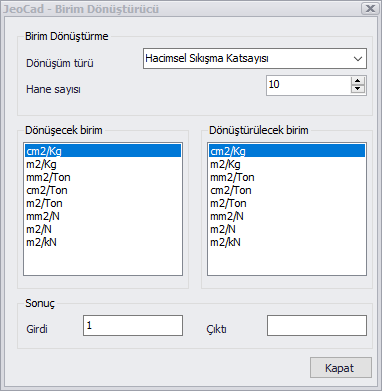The width and height of the screenshot is (382, 391).
Task: Increase Hane sayısı with up arrow
Action: 358,81
